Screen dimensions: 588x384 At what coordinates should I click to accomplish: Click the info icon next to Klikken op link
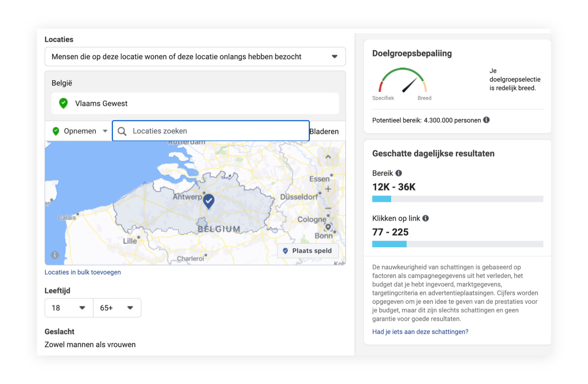click(x=425, y=218)
